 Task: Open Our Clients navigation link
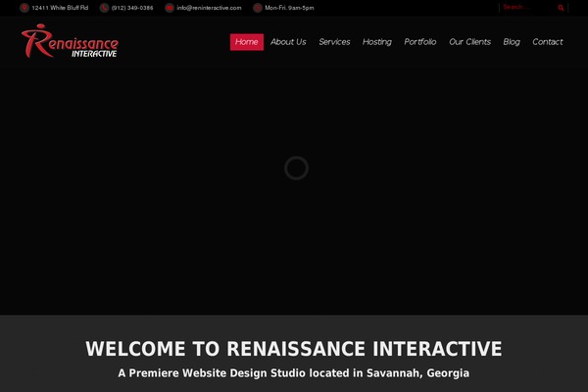point(469,42)
